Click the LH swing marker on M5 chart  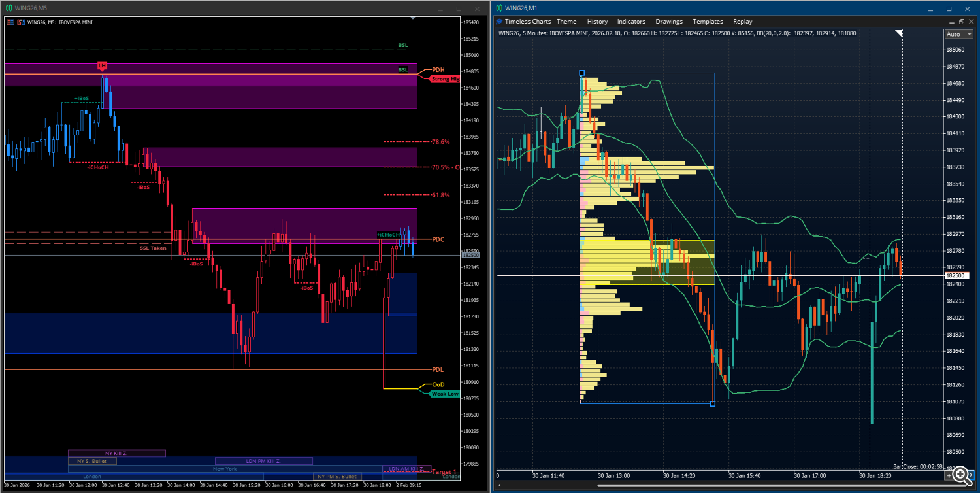(x=101, y=65)
